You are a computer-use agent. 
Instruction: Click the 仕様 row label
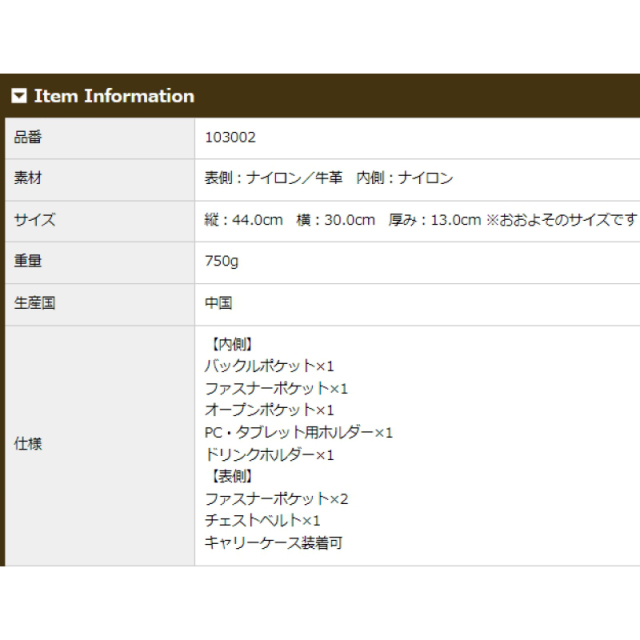28,444
